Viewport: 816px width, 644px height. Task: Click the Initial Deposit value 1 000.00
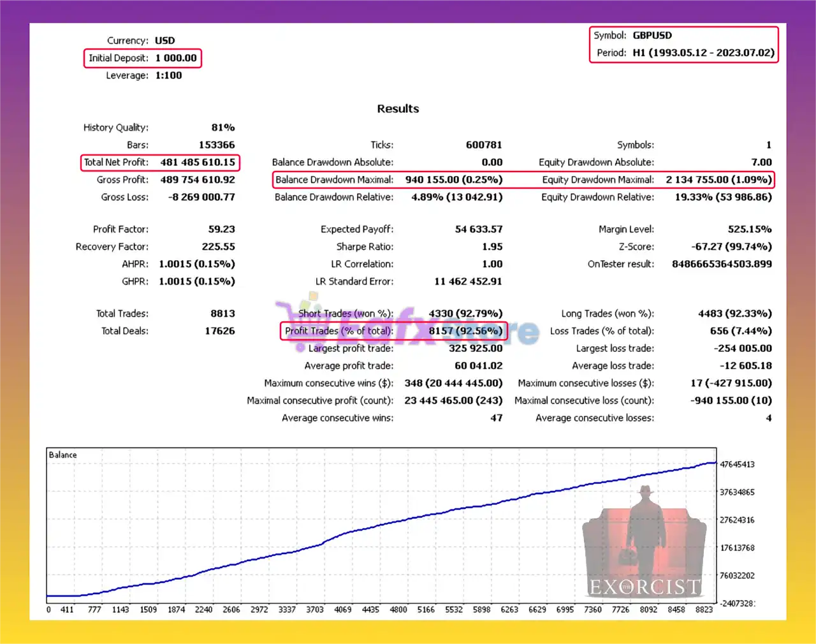176,58
